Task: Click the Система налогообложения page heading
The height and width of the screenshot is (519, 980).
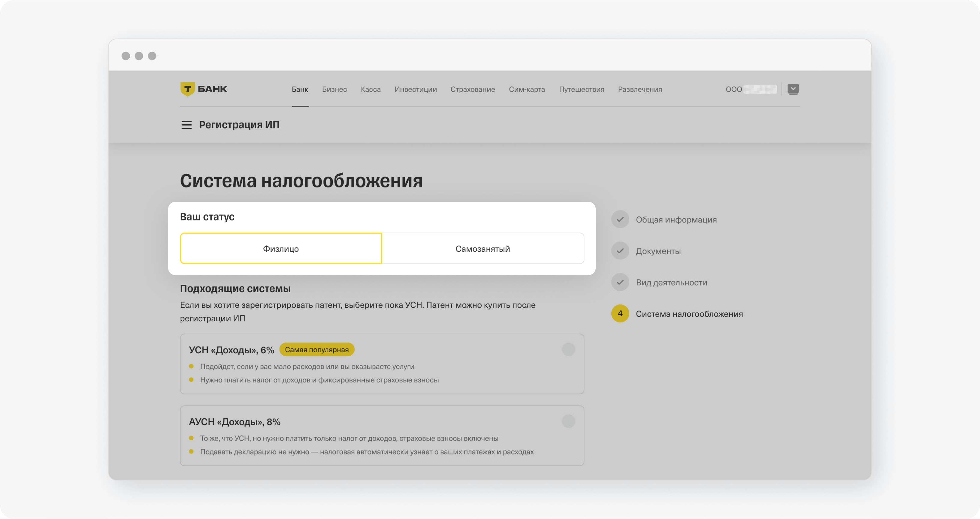Action: point(301,181)
